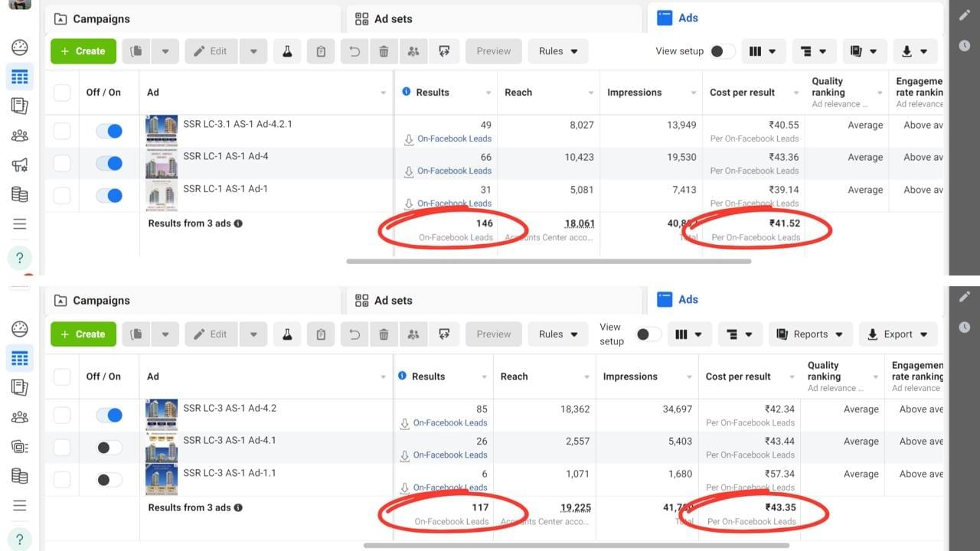Enable the SSR LC-3 AS-1 Ad-4.1 ad
The height and width of the screenshot is (551, 980).
click(x=109, y=448)
